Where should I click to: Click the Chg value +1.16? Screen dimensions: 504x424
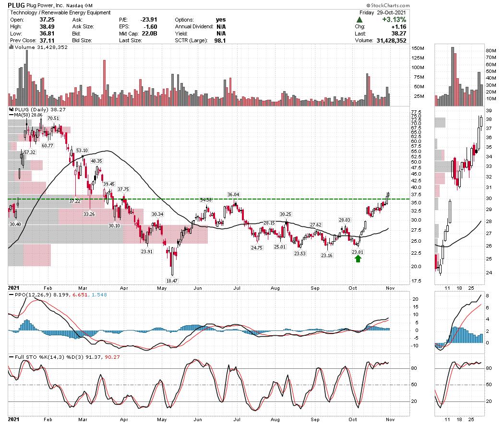[x=398, y=27]
